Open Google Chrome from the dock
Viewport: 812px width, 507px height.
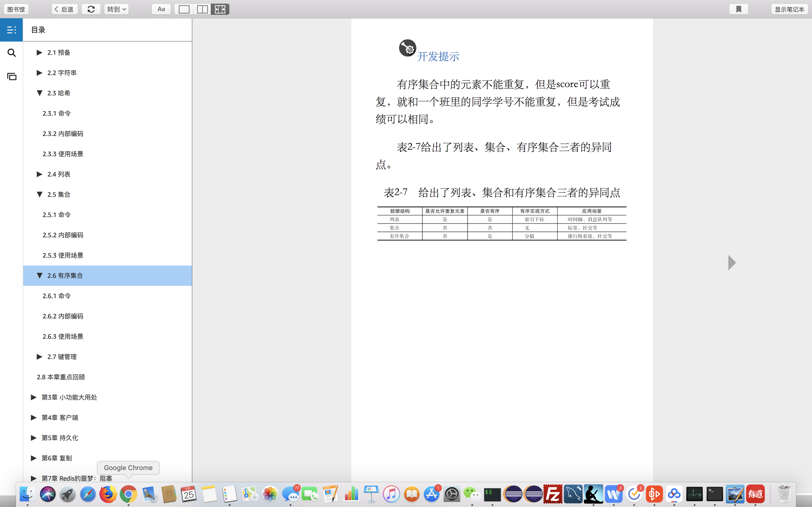pos(128,494)
